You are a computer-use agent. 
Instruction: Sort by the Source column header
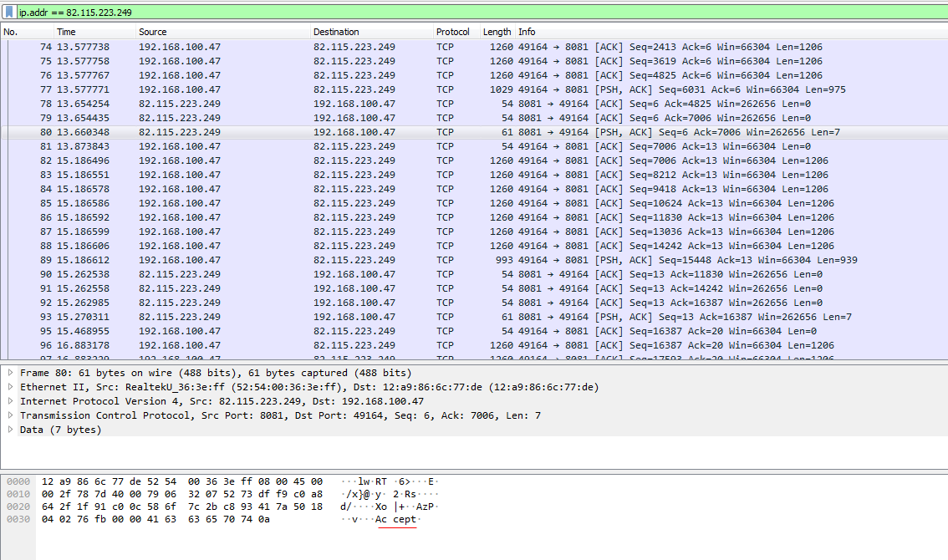tap(155, 31)
